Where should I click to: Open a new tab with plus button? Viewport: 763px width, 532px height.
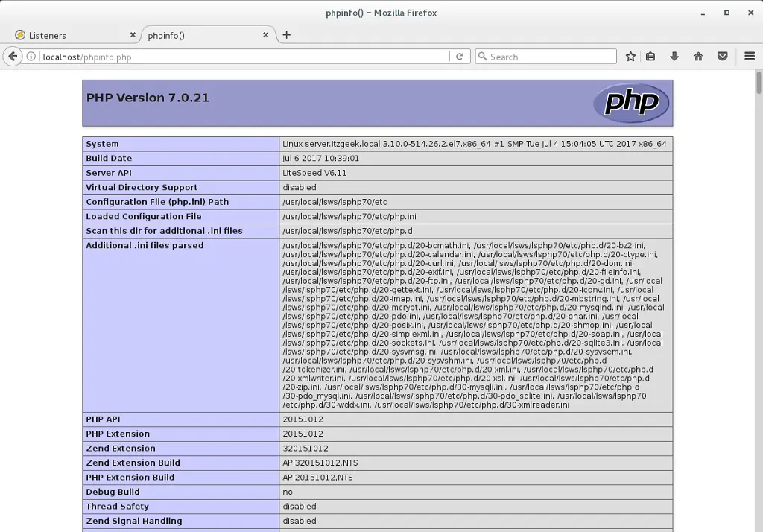(x=287, y=35)
